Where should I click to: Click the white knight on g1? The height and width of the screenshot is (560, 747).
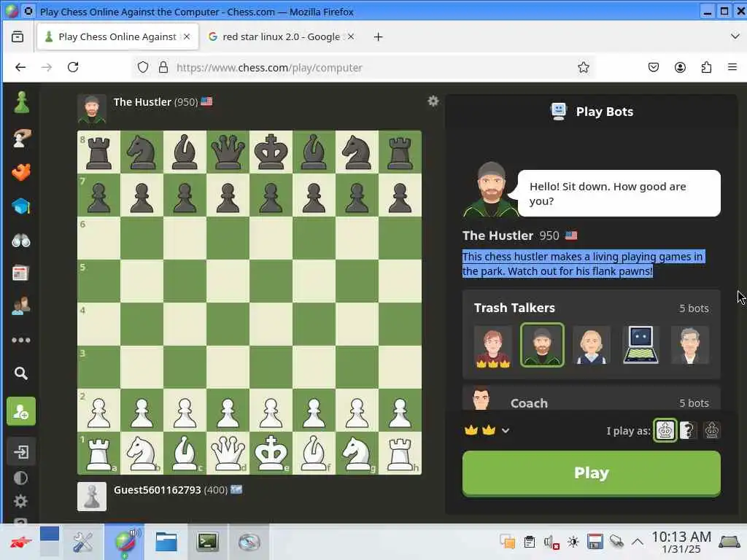tap(357, 453)
